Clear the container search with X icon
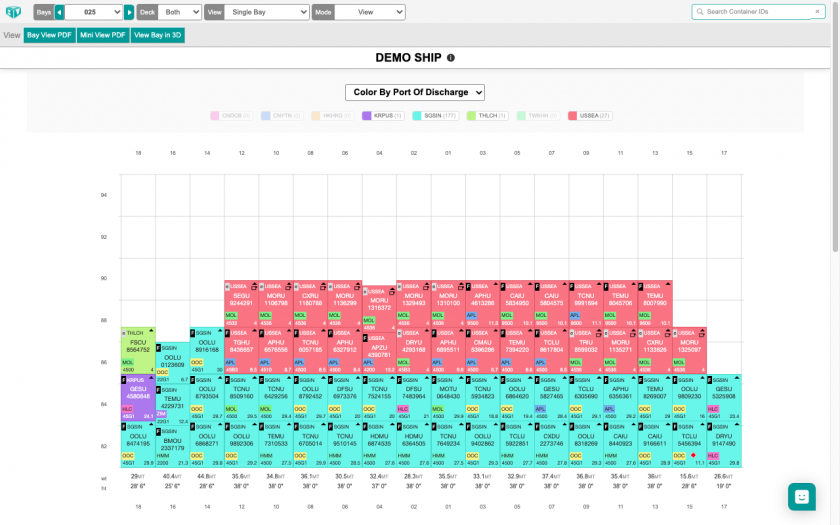The width and height of the screenshot is (840, 525). pos(817,12)
